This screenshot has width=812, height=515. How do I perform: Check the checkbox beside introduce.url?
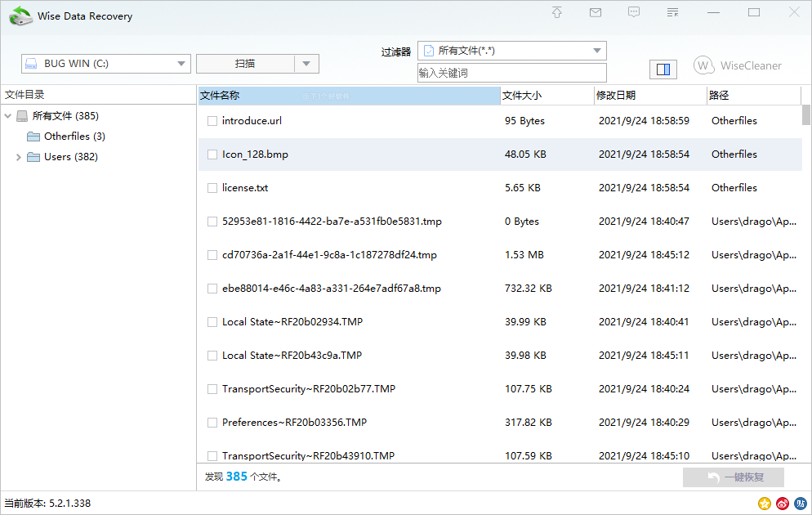tap(212, 120)
